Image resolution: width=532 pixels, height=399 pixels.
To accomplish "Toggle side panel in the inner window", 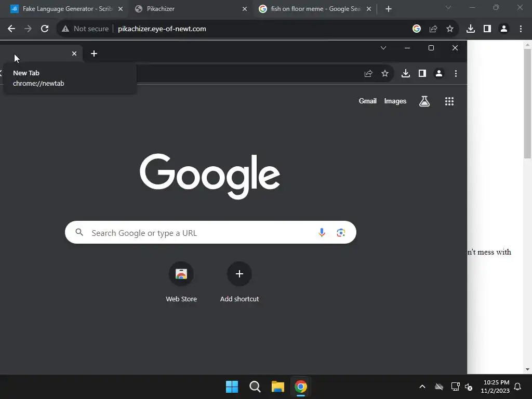I will (x=422, y=73).
